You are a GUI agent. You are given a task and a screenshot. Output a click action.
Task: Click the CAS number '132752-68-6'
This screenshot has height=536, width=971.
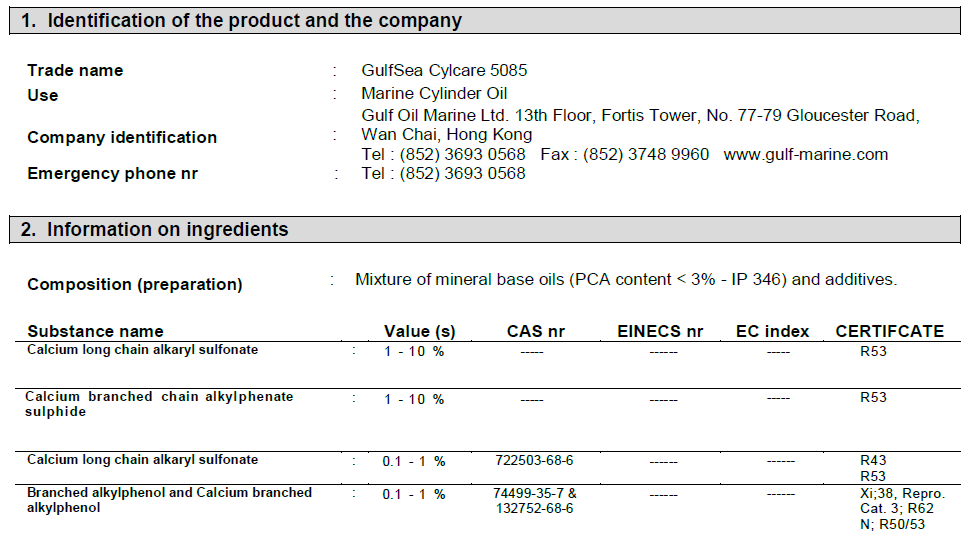534,509
